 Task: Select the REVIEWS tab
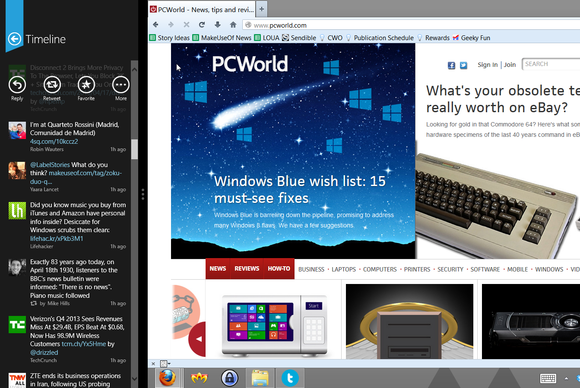pos(247,269)
